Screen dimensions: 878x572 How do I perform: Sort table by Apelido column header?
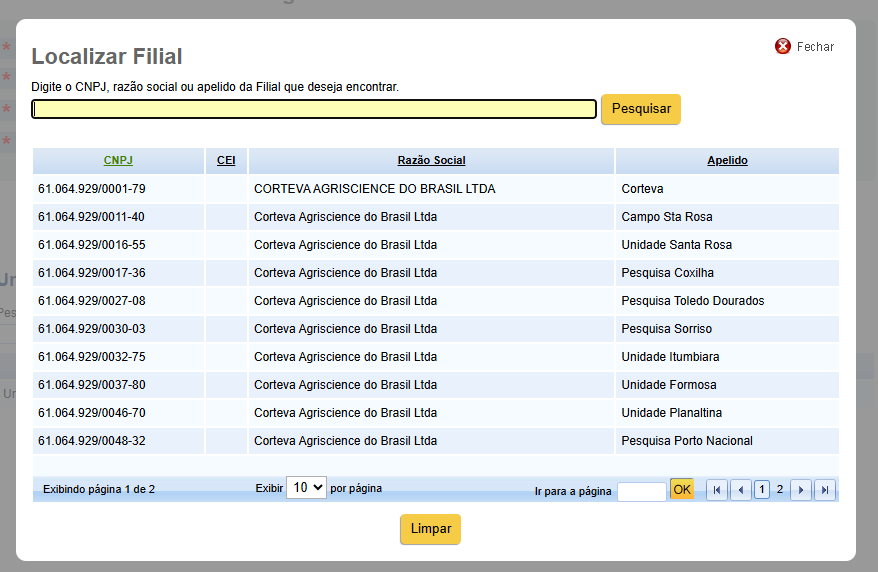(727, 161)
